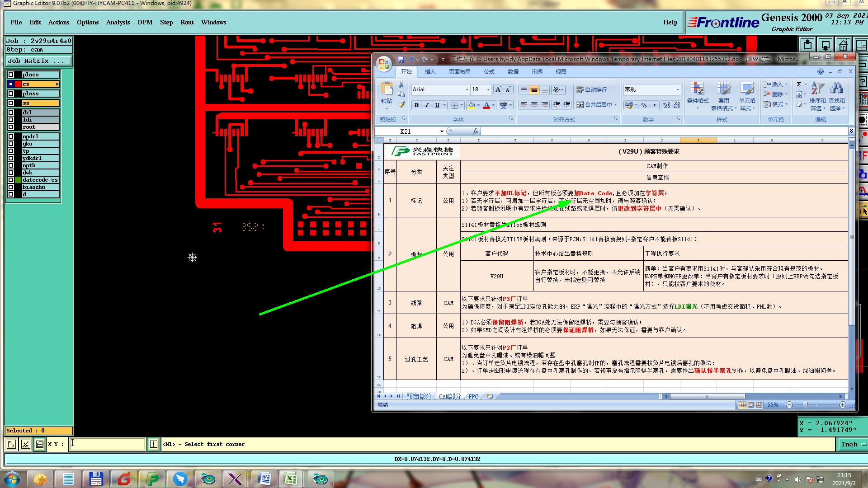Screen dimensions: 868x488
Task: Click the Genesis home view icon
Action: tap(843, 45)
